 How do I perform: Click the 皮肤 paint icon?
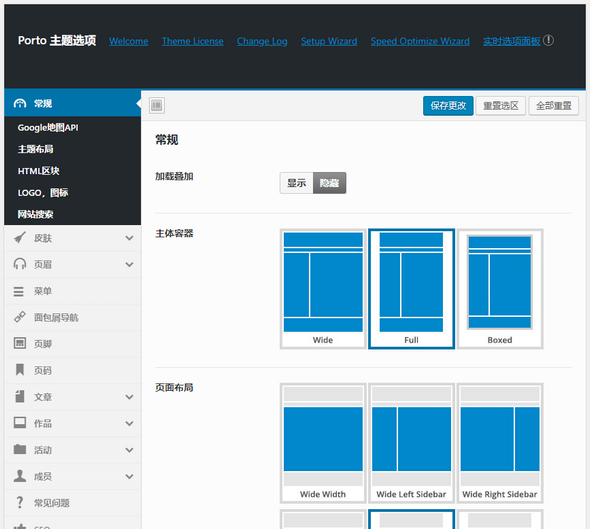pos(20,238)
